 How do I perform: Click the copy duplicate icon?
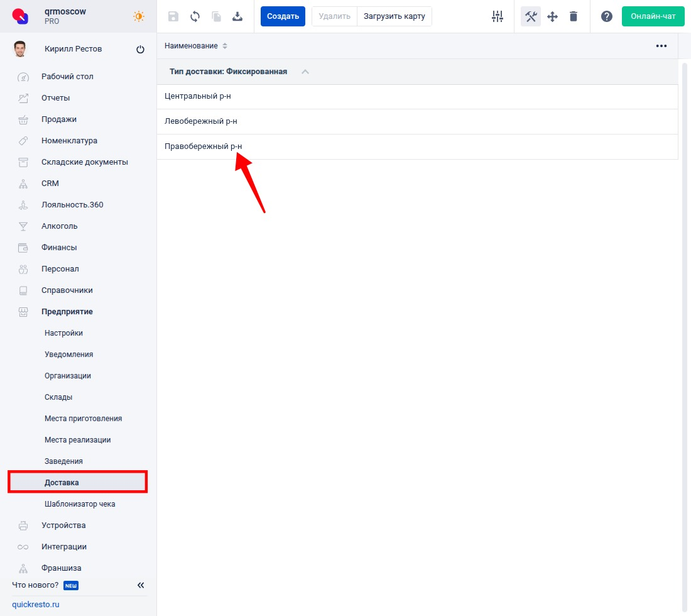coord(216,16)
